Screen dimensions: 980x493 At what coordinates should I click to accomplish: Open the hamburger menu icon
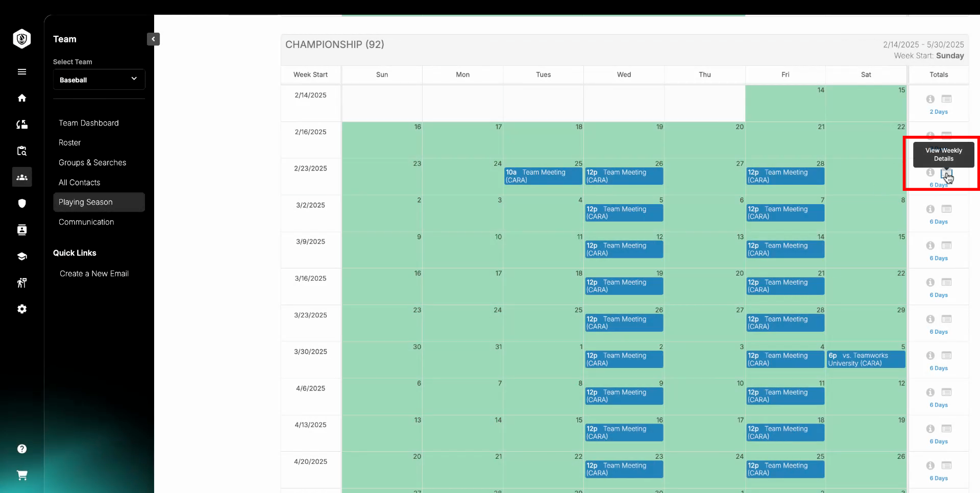pos(22,72)
